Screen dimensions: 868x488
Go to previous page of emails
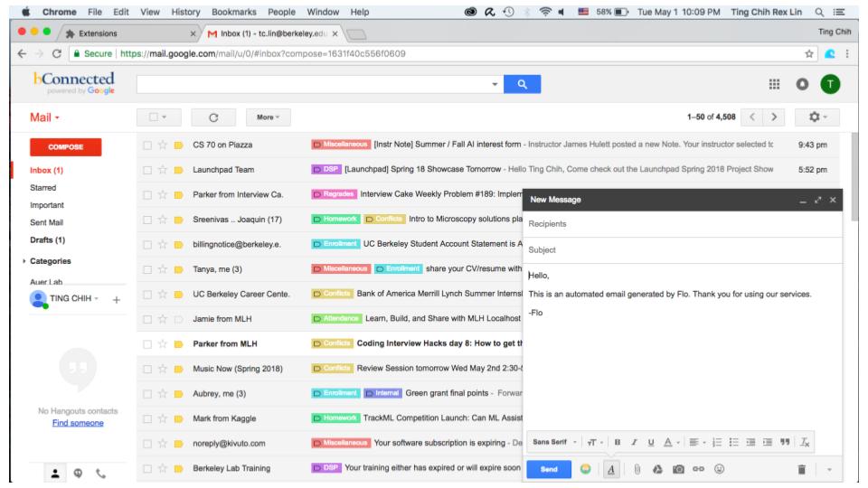coord(751,117)
